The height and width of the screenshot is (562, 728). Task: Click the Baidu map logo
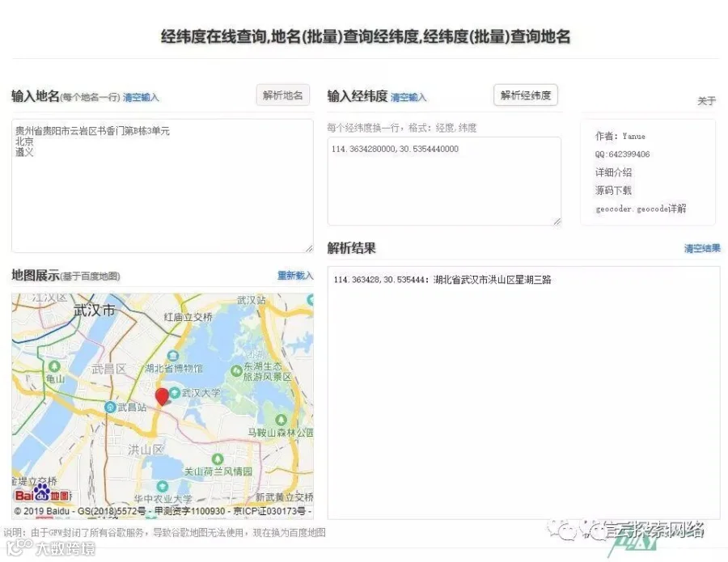tap(42, 494)
